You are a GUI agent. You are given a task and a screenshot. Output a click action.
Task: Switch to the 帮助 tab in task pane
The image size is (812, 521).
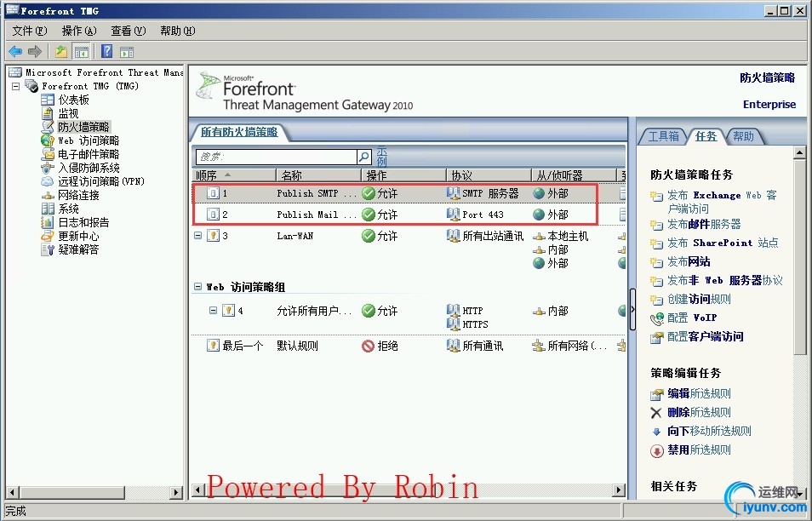743,136
